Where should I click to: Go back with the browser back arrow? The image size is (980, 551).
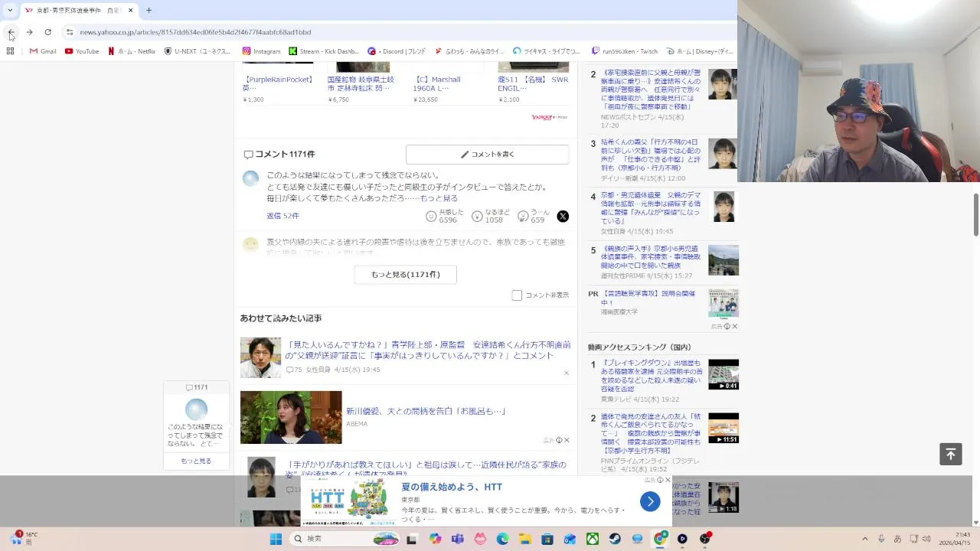11,32
